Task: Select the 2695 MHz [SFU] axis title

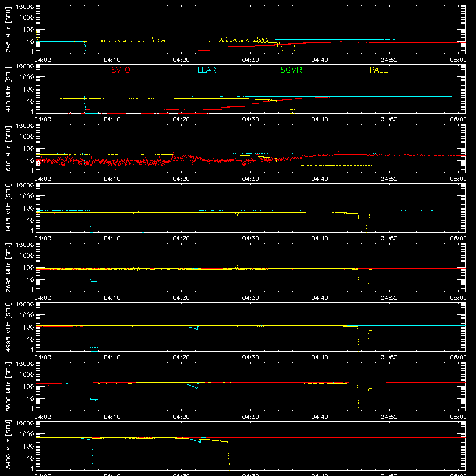Action: (x=8, y=267)
